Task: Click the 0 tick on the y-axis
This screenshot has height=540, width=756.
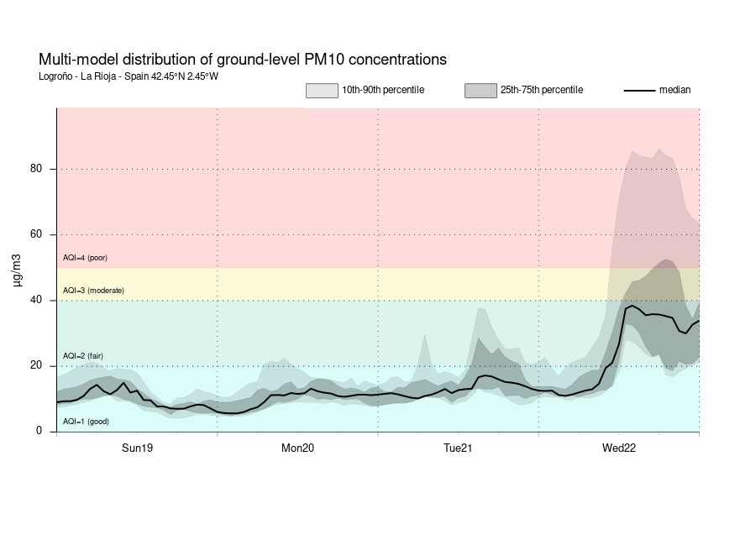Action: (x=39, y=432)
